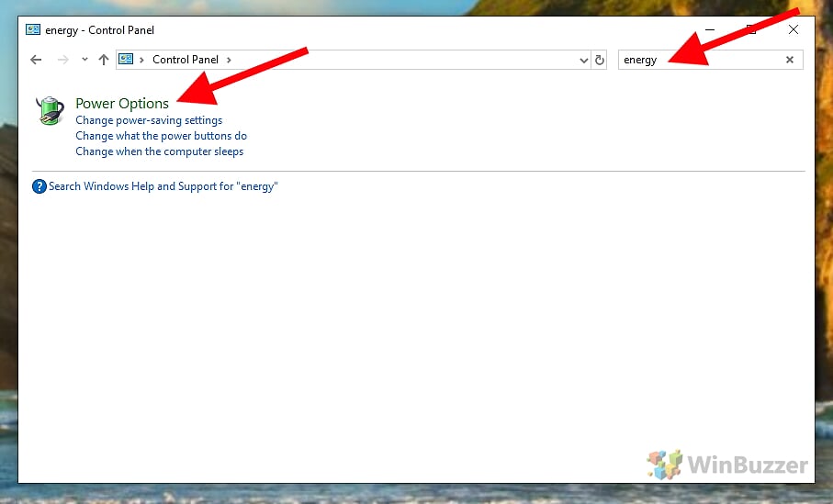The width and height of the screenshot is (833, 504).
Task: Click the Back navigation arrow
Action: tap(36, 60)
